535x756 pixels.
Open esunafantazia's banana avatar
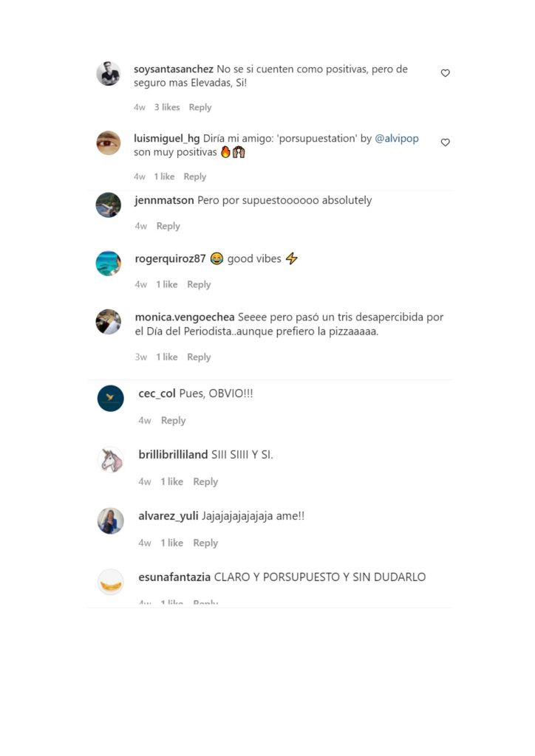click(x=111, y=582)
